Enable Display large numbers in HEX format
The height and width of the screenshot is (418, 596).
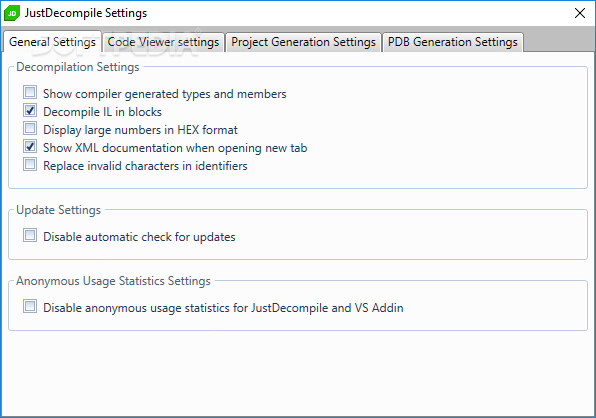coord(30,128)
